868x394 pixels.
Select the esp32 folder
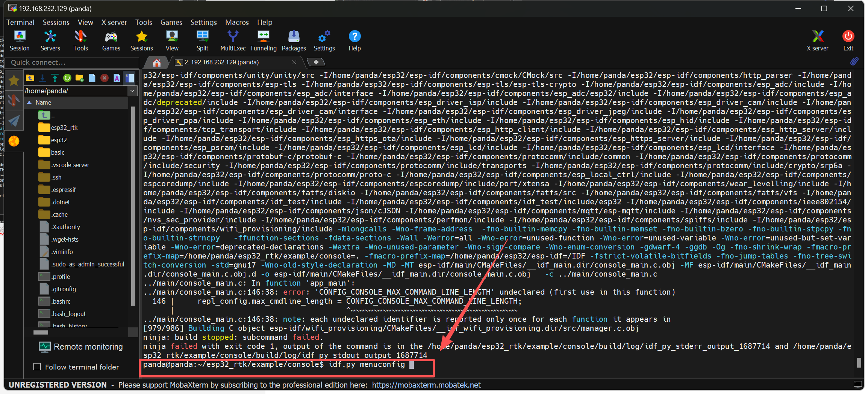(53, 140)
